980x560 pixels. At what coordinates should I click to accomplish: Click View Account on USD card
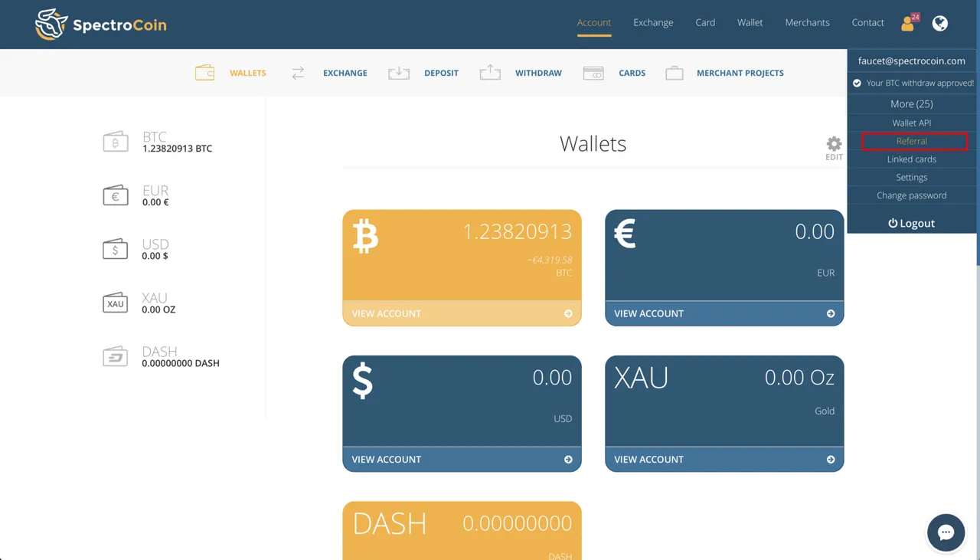[462, 460]
